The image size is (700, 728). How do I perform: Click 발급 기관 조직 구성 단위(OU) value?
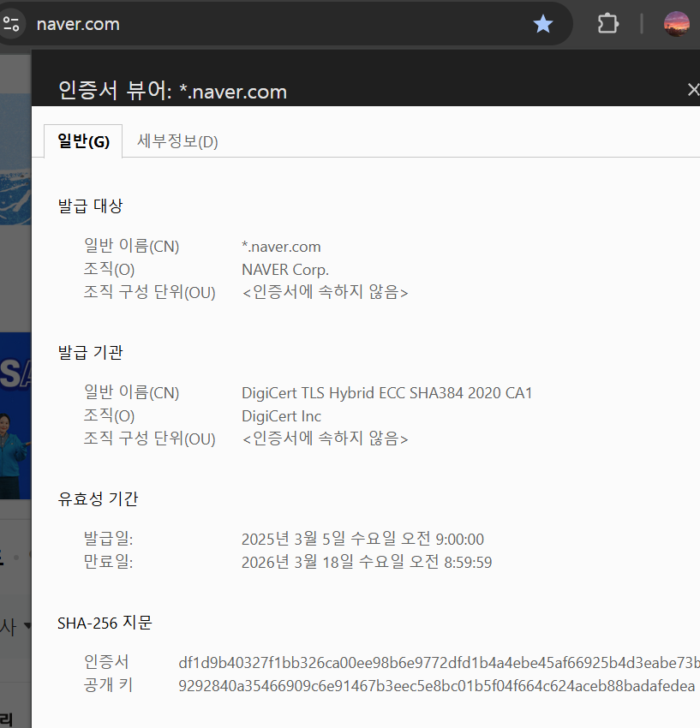point(325,439)
